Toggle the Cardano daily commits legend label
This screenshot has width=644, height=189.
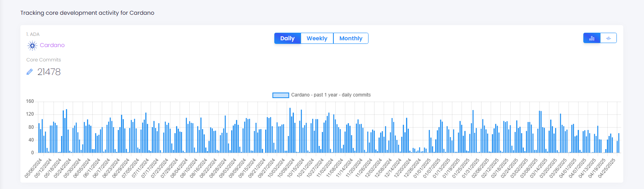click(x=331, y=95)
